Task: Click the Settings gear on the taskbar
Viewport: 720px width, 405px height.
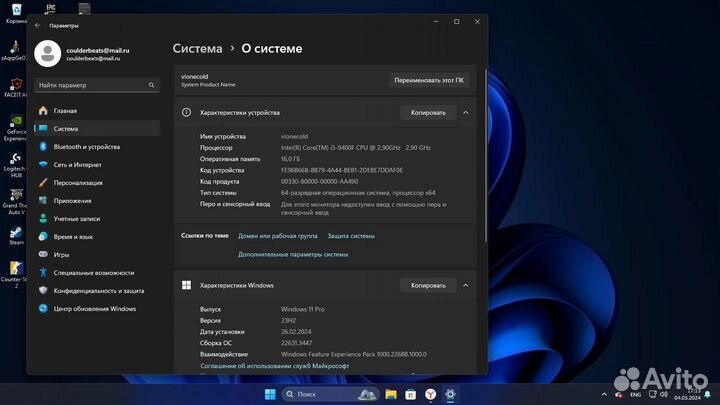Action: pyautogui.click(x=450, y=394)
